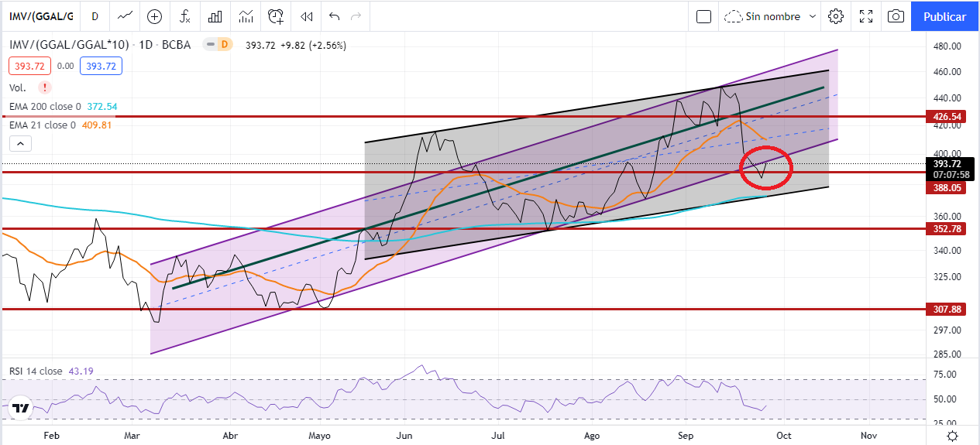980x445 pixels.
Task: Click the Abr label on time axis
Action: pos(230,436)
